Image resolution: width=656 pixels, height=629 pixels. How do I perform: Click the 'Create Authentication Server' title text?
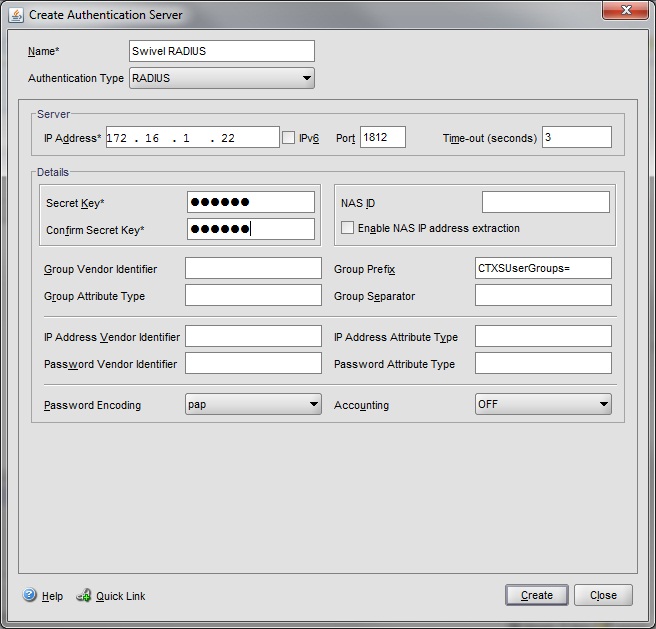click(x=105, y=15)
